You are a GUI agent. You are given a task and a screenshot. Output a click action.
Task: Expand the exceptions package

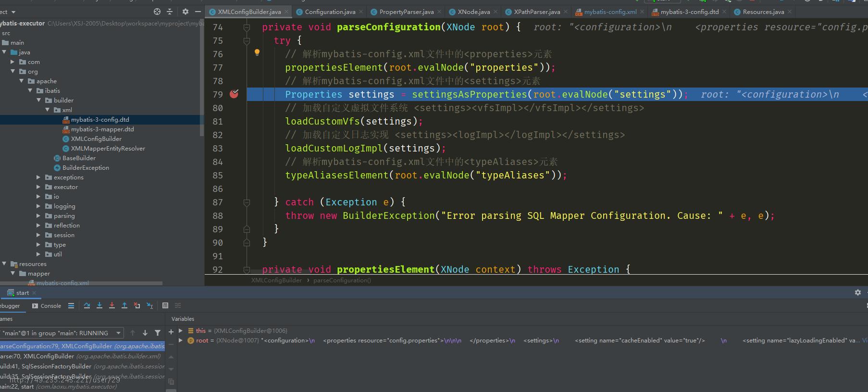click(x=39, y=177)
